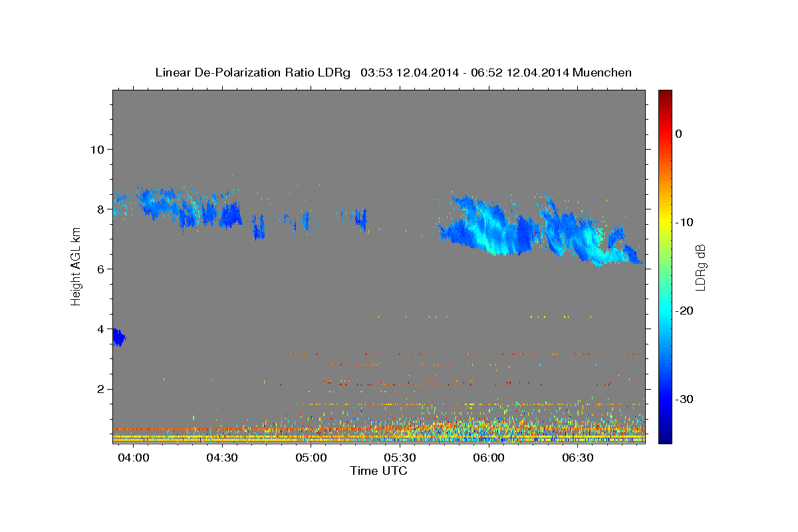Click the height tick label '6'

(x=101, y=269)
